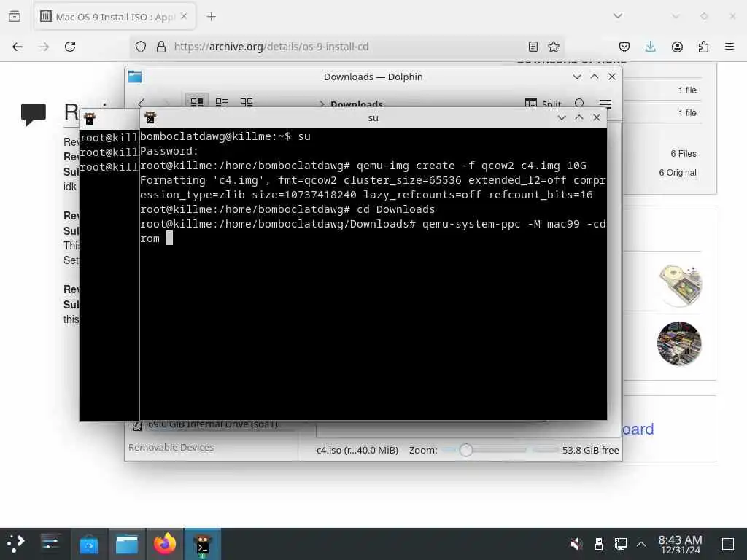The width and height of the screenshot is (747, 560).
Task: Minimize the Dolphin window
Action: point(577,77)
